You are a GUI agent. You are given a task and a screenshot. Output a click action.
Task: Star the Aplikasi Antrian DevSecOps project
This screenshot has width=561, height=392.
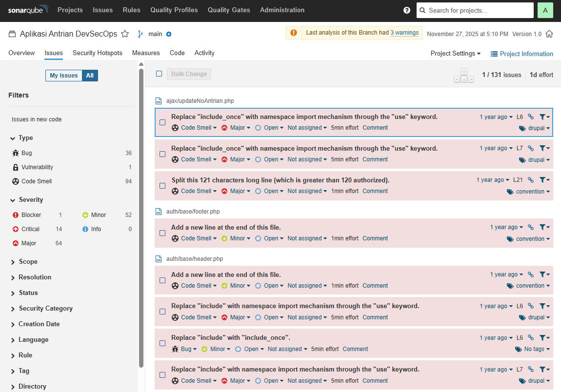125,34
